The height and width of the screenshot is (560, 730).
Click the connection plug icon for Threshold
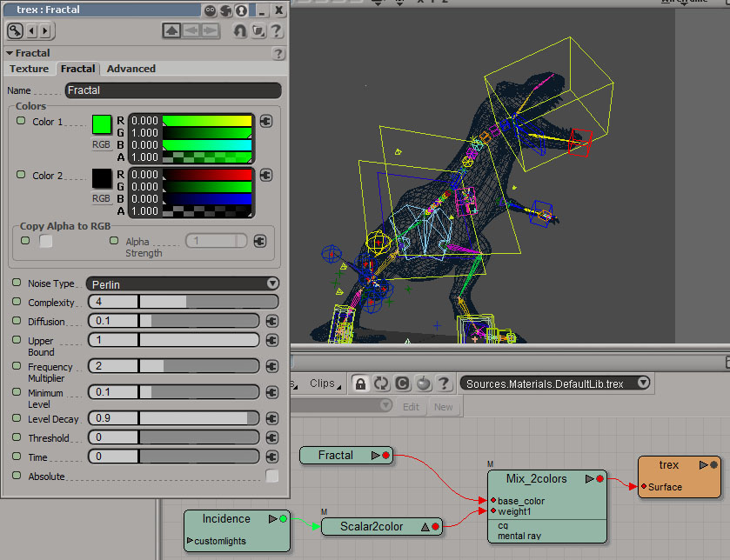tap(271, 437)
